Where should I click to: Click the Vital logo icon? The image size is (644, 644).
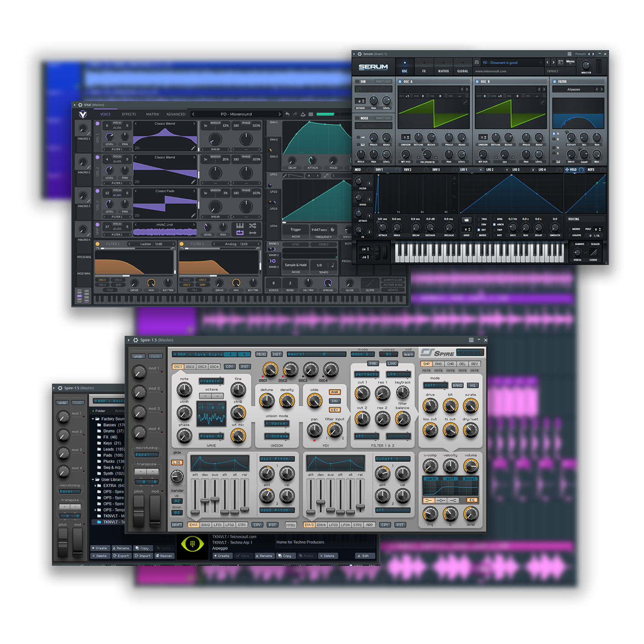(83, 115)
